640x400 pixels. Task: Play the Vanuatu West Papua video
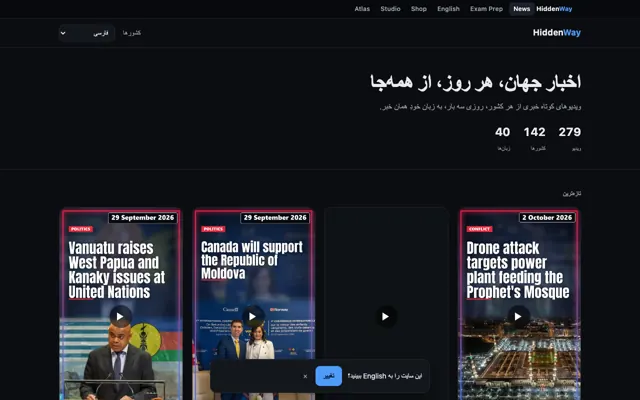point(120,316)
